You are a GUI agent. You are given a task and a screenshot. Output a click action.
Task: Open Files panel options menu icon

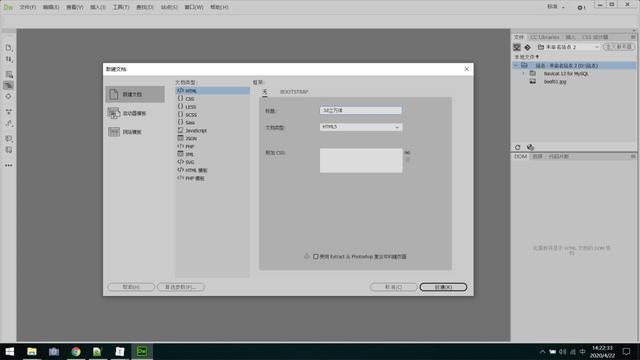633,37
